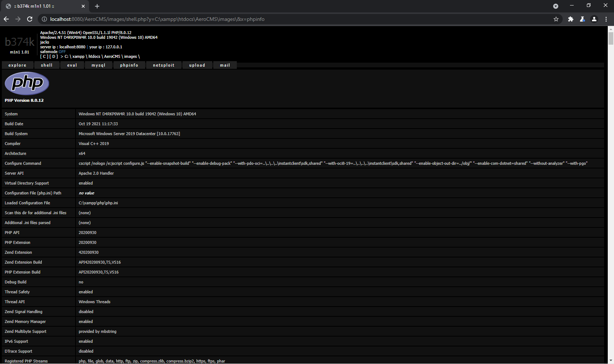Select the 'Configure Command' label
The image size is (614, 364).
point(23,163)
